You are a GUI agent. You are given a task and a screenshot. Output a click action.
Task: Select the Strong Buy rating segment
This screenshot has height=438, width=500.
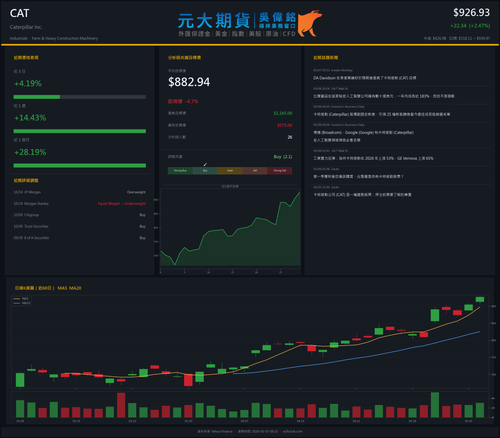point(180,171)
